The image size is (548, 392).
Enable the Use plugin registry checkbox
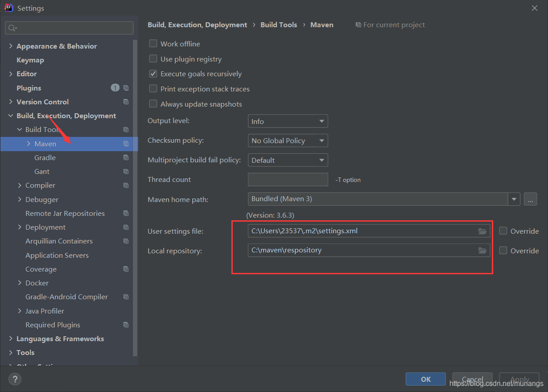[x=153, y=59]
